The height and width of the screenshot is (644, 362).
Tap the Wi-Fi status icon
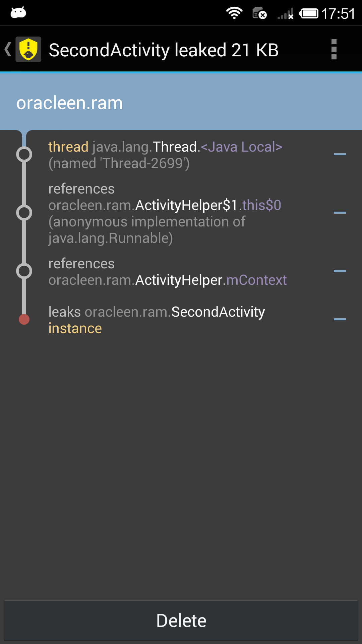[234, 13]
